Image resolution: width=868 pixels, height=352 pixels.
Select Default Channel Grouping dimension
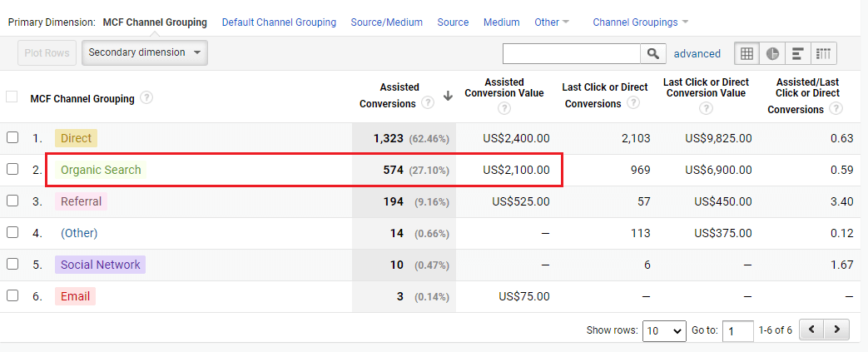pos(279,22)
